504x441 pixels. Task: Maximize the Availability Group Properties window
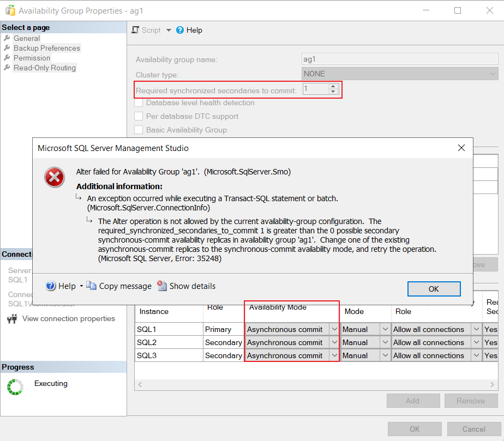458,10
